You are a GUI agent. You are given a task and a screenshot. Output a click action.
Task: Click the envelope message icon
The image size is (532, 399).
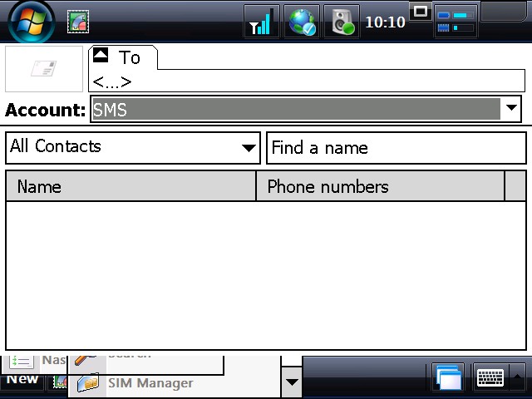pos(44,69)
